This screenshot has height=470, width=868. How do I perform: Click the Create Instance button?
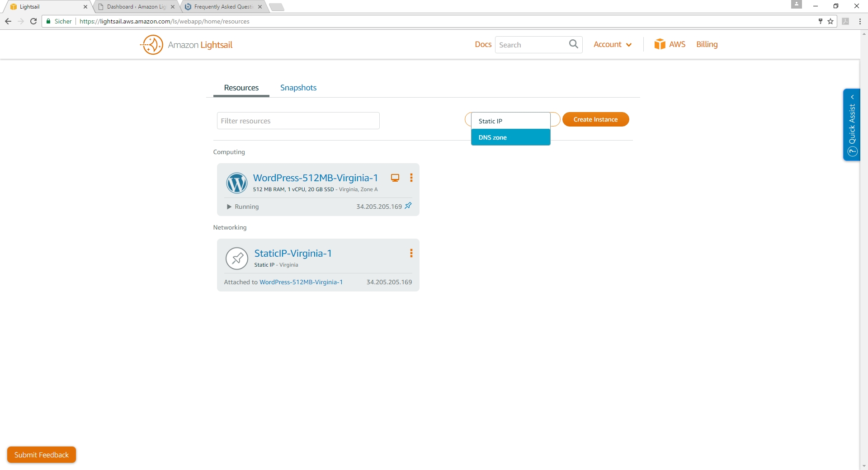596,119
